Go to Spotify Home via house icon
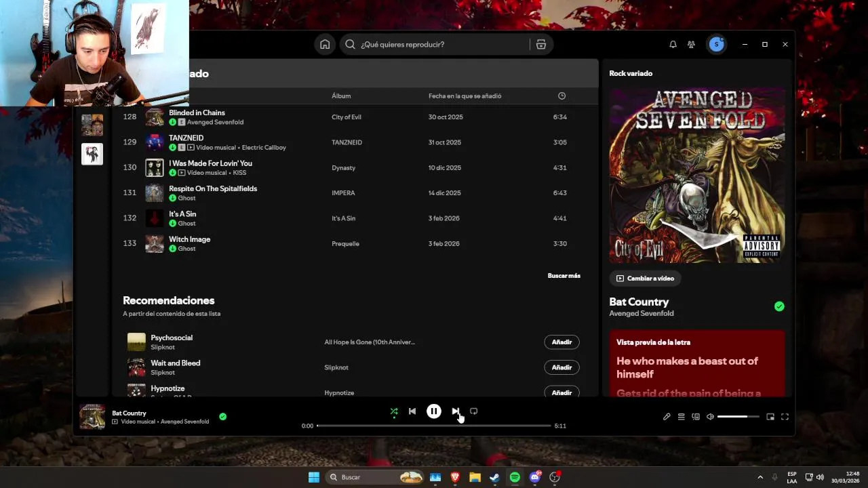This screenshot has width=868, height=488. coord(325,44)
